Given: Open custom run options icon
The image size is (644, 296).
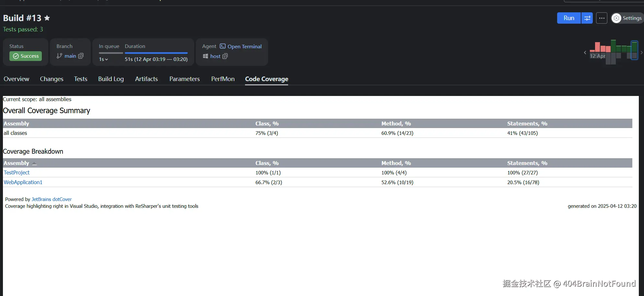Looking at the screenshot, I should pos(587,18).
